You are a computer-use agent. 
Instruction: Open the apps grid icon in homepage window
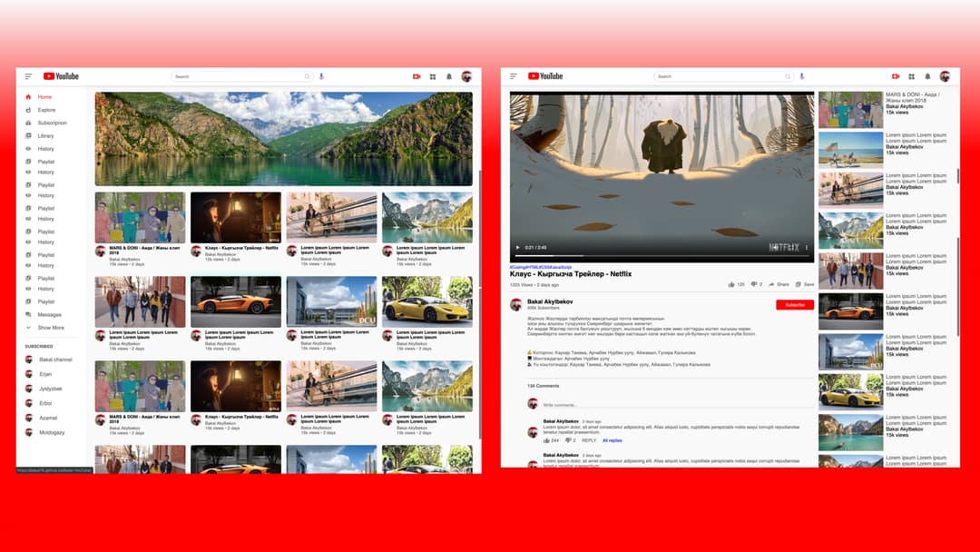(433, 76)
